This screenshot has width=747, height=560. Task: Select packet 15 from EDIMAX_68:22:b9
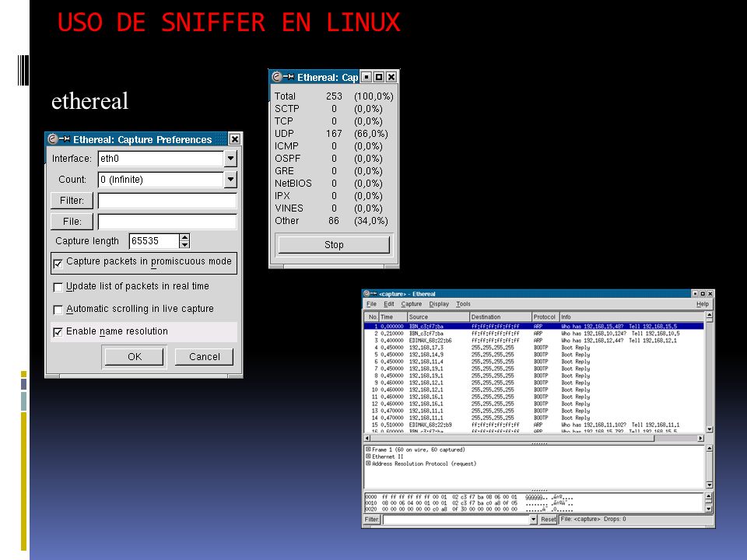(534, 425)
